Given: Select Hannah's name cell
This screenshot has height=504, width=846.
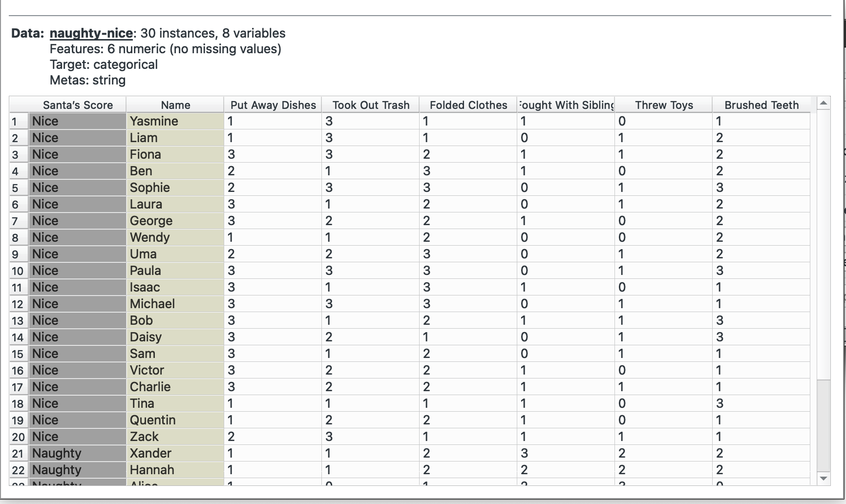Looking at the screenshot, I should point(175,470).
